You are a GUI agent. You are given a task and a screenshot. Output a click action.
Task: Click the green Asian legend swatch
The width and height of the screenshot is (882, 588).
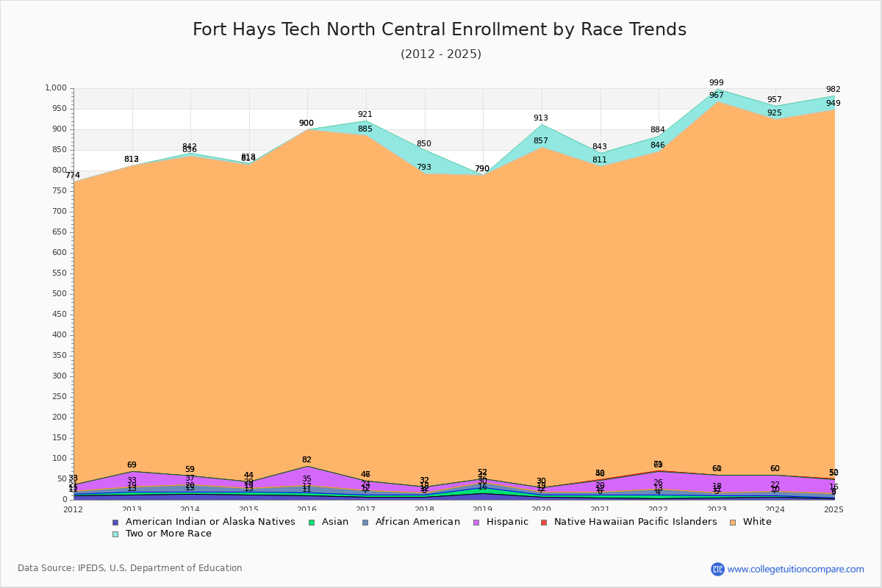[x=311, y=522]
